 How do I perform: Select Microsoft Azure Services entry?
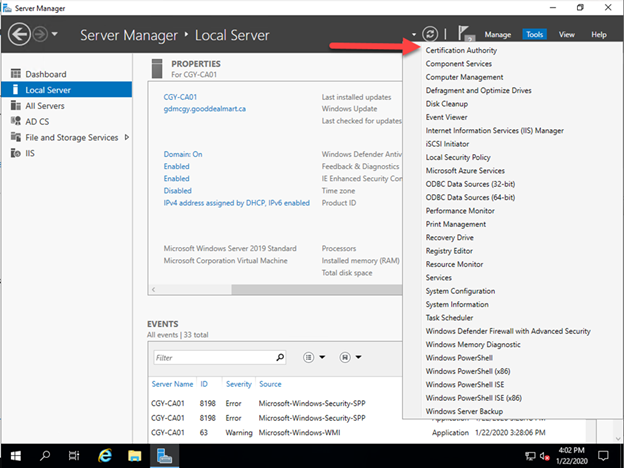465,170
